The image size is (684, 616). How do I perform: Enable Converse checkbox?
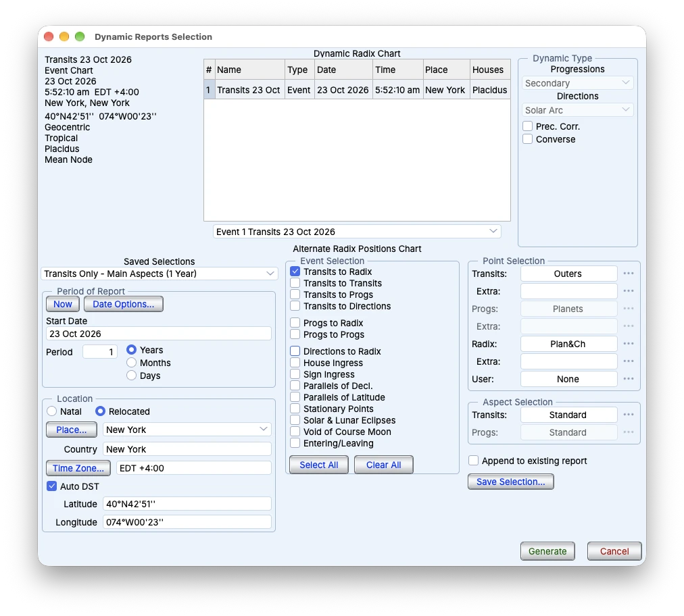(x=527, y=139)
